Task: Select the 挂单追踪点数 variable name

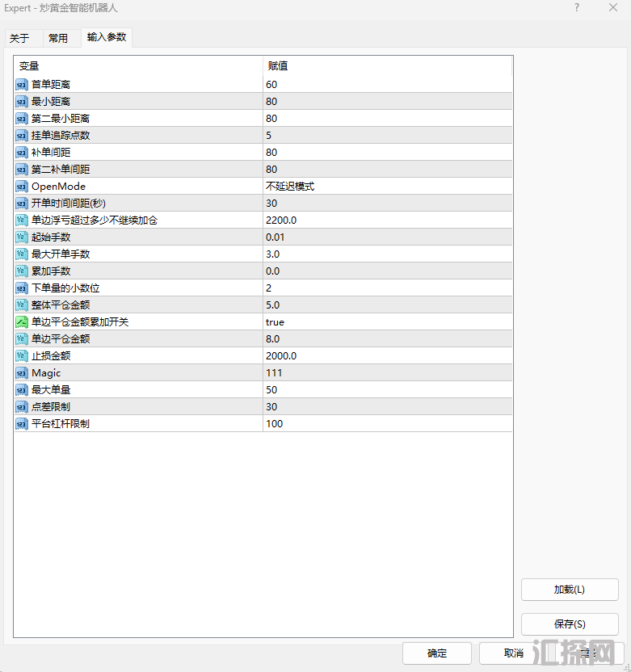Action: [61, 136]
